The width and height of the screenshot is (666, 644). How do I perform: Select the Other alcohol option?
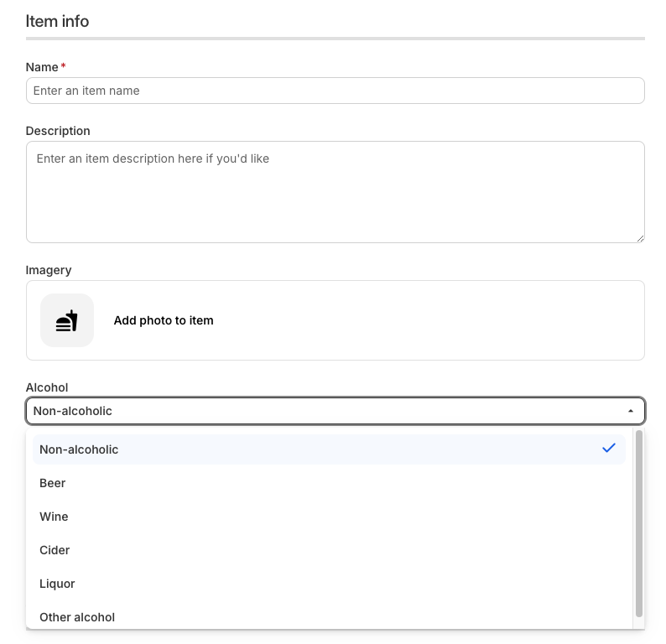tap(329, 617)
